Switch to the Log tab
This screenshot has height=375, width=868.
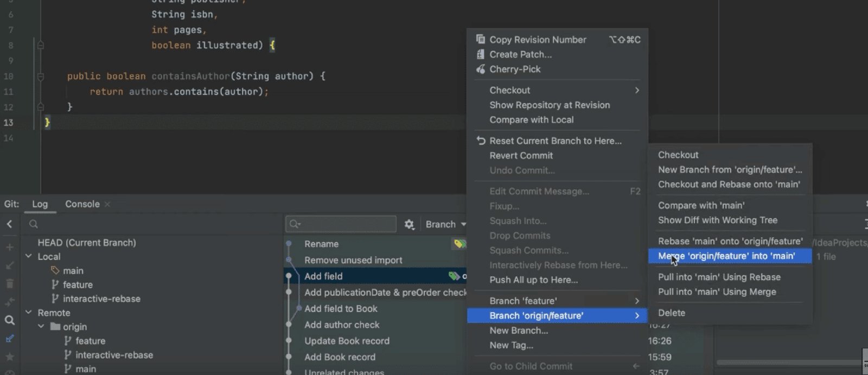point(40,204)
